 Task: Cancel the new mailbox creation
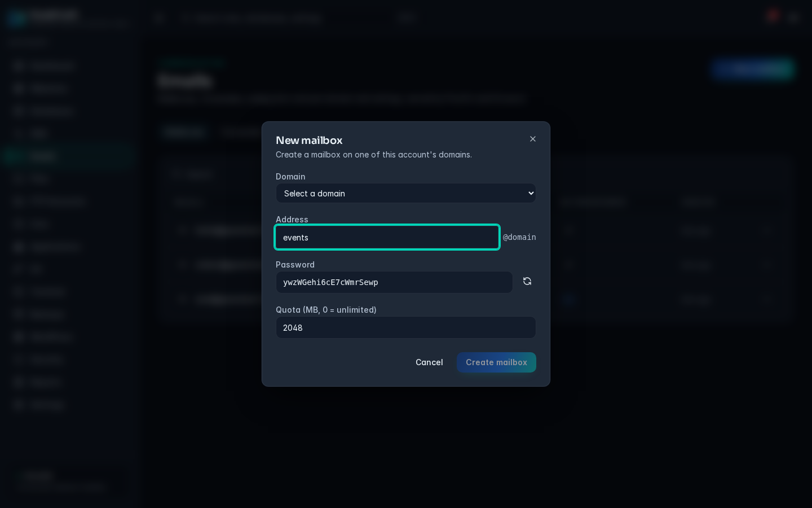click(x=429, y=362)
